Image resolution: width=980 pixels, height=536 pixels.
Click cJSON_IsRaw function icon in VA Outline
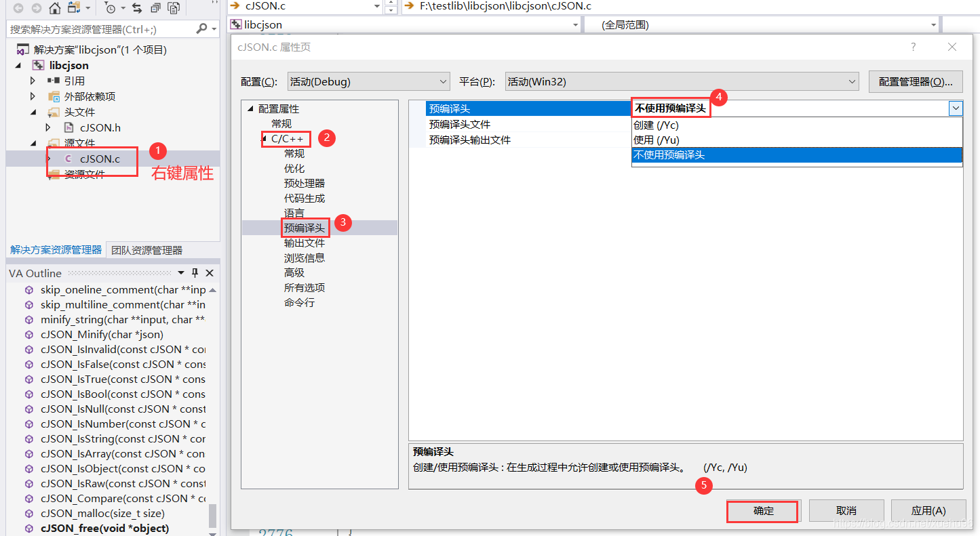tap(28, 484)
